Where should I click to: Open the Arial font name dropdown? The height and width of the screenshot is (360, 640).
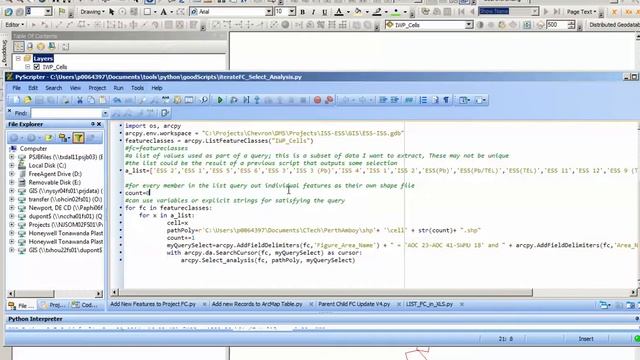269,12
